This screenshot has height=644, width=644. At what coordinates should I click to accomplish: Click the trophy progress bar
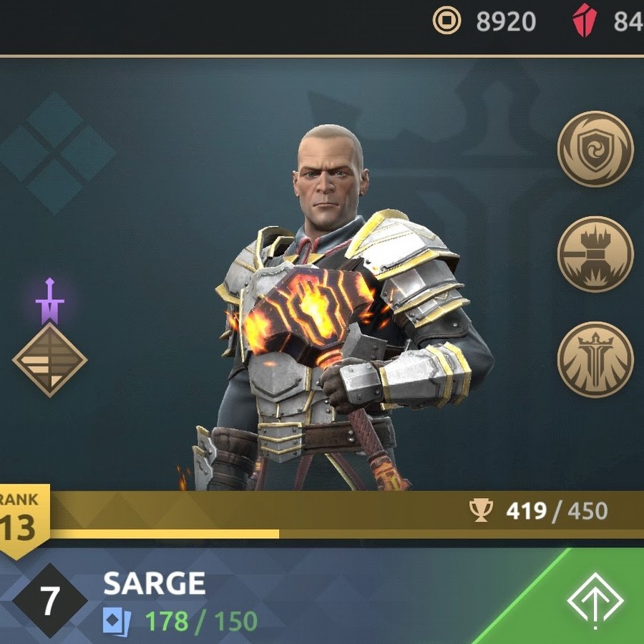click(x=346, y=515)
